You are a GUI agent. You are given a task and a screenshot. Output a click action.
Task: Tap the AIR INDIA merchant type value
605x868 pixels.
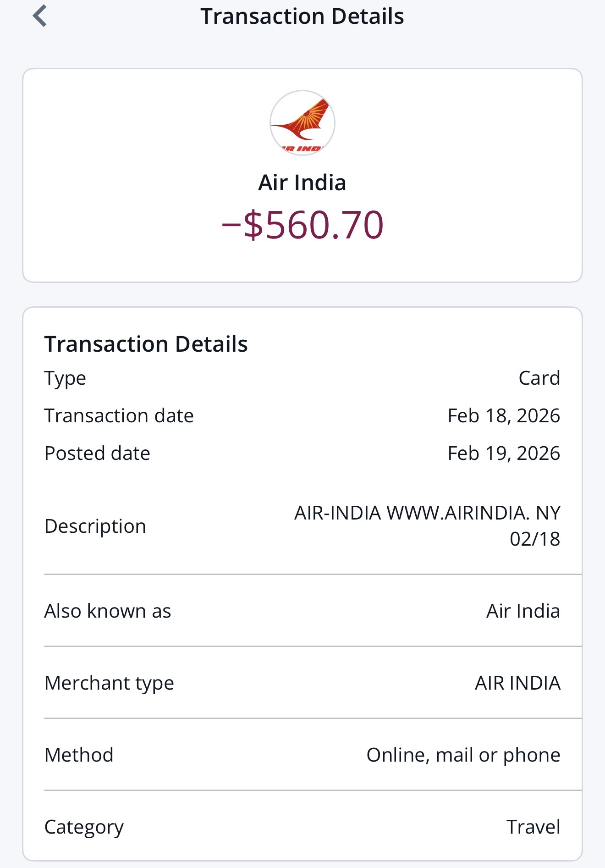[x=517, y=683]
